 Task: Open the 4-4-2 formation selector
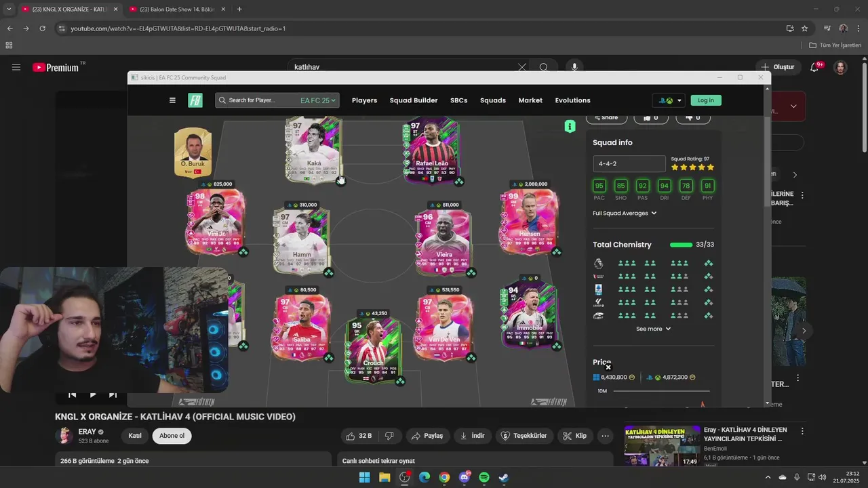629,163
